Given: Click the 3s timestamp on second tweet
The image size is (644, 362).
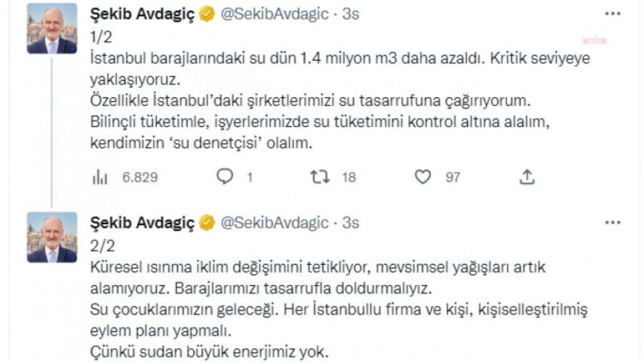Looking at the screenshot, I should click(351, 223).
